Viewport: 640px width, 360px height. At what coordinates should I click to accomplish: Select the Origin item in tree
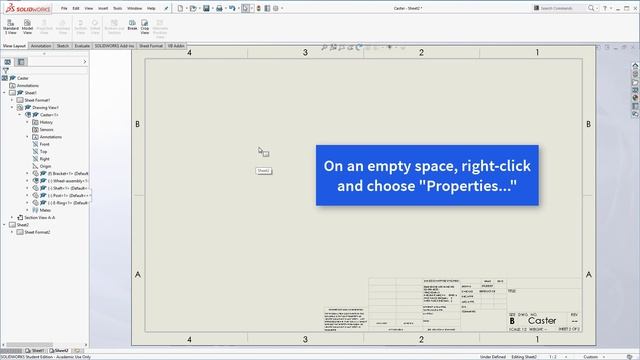45,167
